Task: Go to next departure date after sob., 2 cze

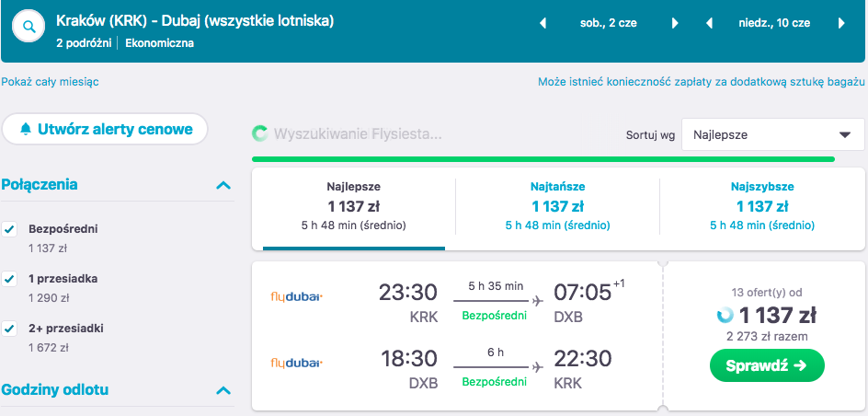Action: click(x=675, y=23)
